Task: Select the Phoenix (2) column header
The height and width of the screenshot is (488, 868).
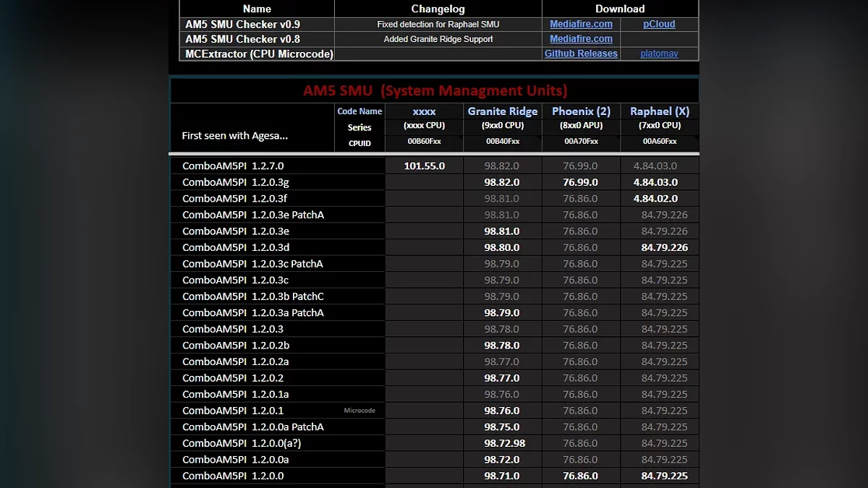Action: point(581,111)
